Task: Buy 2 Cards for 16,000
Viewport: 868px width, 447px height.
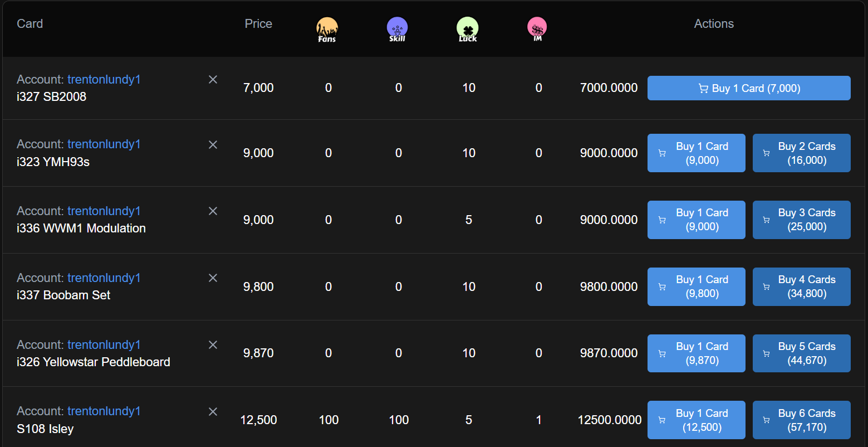Action: [801, 153]
